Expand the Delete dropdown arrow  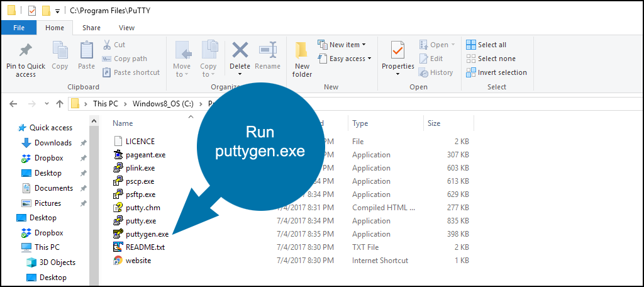tap(240, 74)
